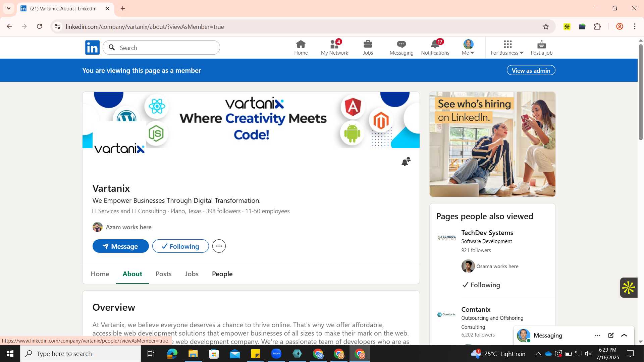Switch to Vartanix Home tab

pos(100,274)
